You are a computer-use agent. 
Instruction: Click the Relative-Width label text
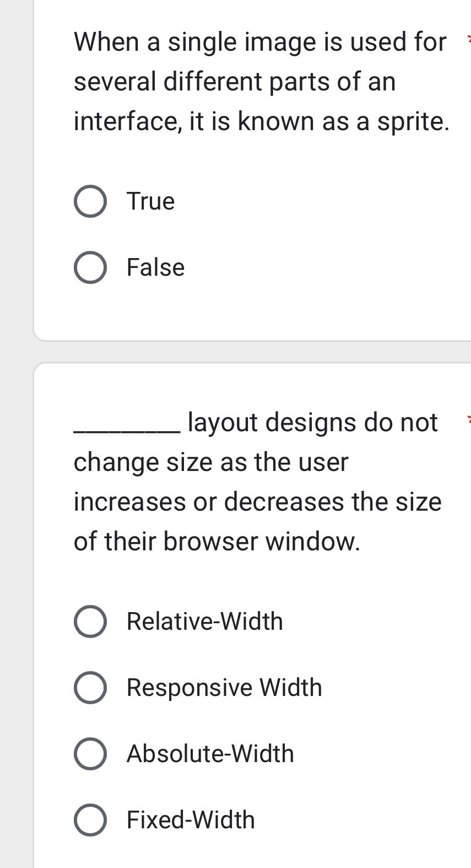pos(204,621)
